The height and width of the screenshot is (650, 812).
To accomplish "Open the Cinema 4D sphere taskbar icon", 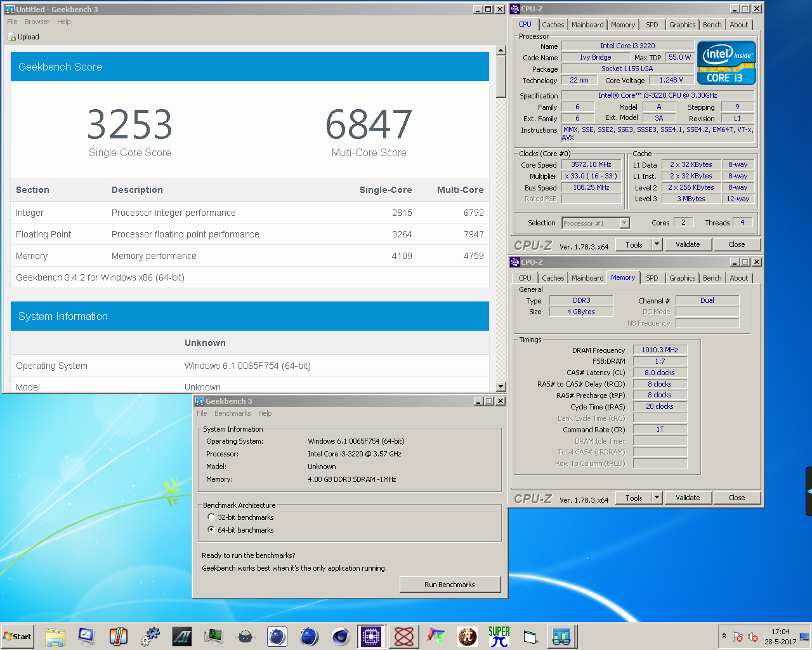I will pyautogui.click(x=341, y=636).
